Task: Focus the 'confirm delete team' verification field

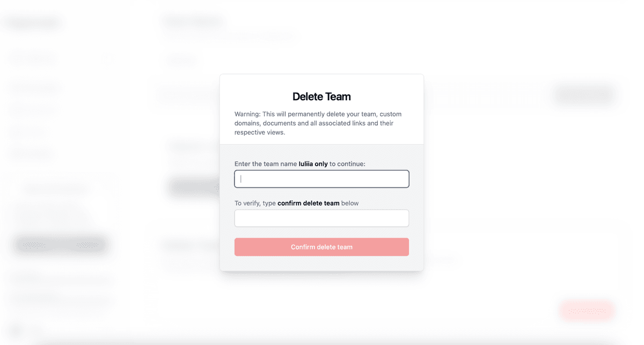Action: point(321,218)
